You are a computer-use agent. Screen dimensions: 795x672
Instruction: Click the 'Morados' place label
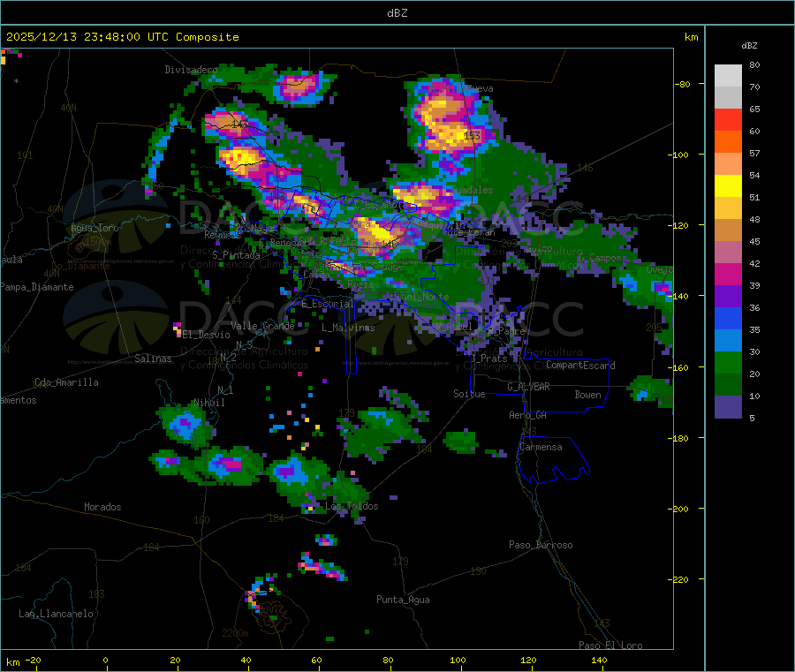[x=102, y=507]
